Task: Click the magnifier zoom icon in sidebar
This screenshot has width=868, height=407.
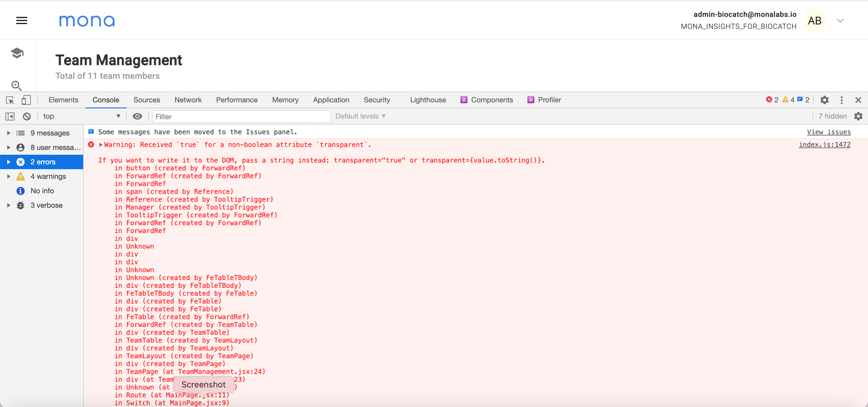Action: tap(17, 86)
